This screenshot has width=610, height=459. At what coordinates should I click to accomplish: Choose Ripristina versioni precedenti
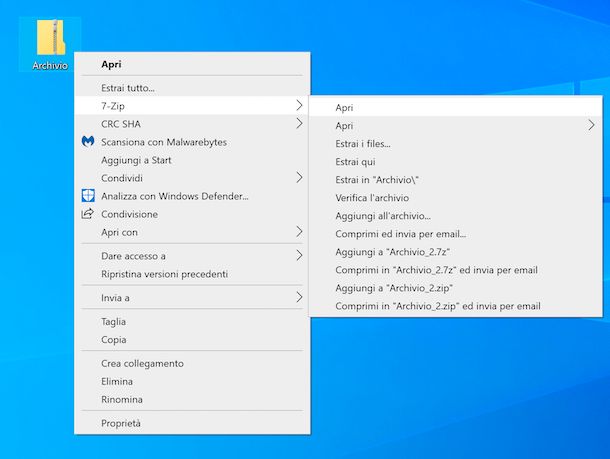(192, 274)
